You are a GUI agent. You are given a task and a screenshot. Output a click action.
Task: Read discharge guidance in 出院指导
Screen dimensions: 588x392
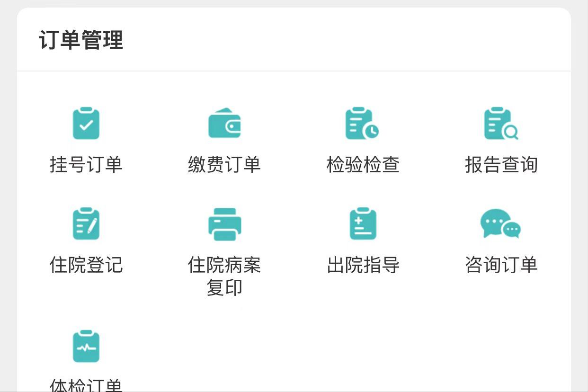362,266
